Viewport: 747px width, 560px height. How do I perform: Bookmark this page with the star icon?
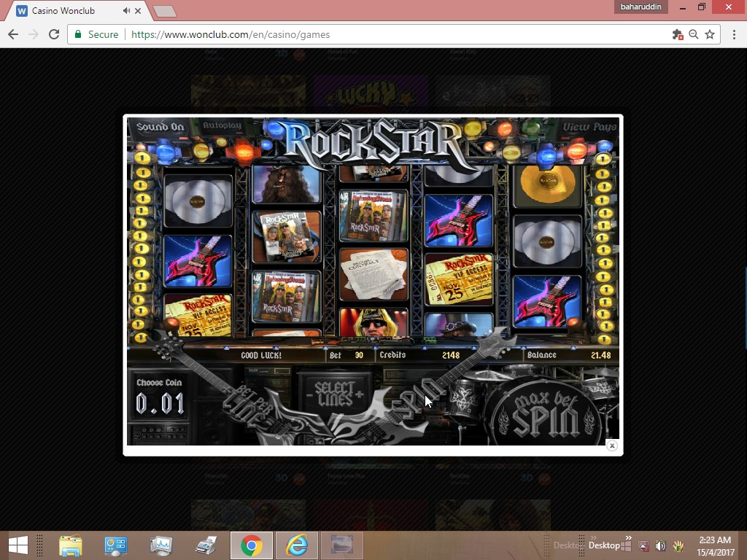click(710, 34)
